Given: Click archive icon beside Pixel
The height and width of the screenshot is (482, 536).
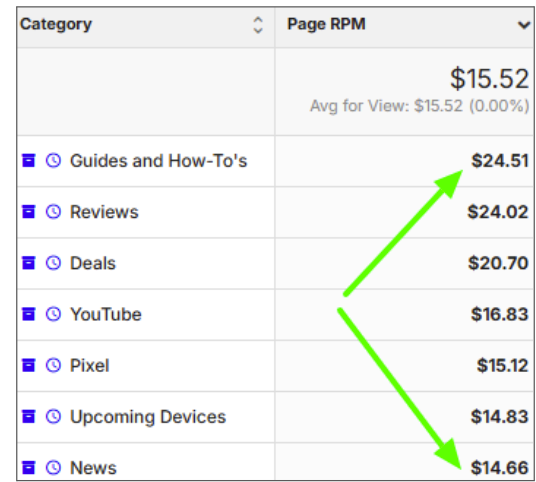Looking at the screenshot, I should tap(29, 365).
